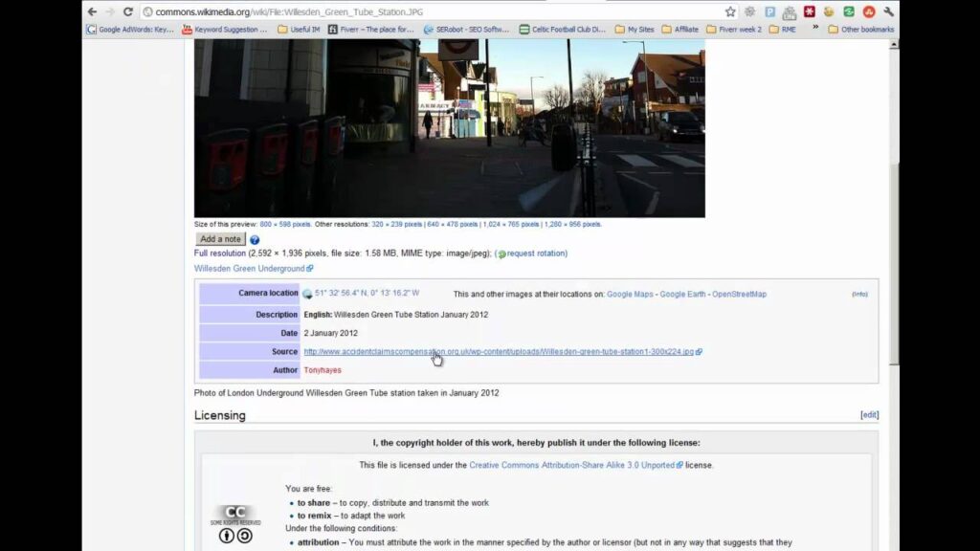Click the browser forward arrow
This screenshot has height=551, width=980.
coord(110,11)
